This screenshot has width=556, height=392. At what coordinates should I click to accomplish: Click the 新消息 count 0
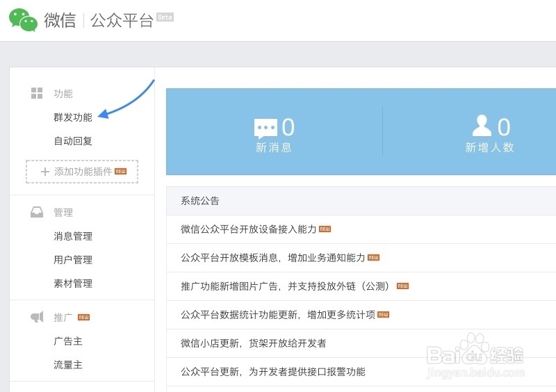(288, 127)
